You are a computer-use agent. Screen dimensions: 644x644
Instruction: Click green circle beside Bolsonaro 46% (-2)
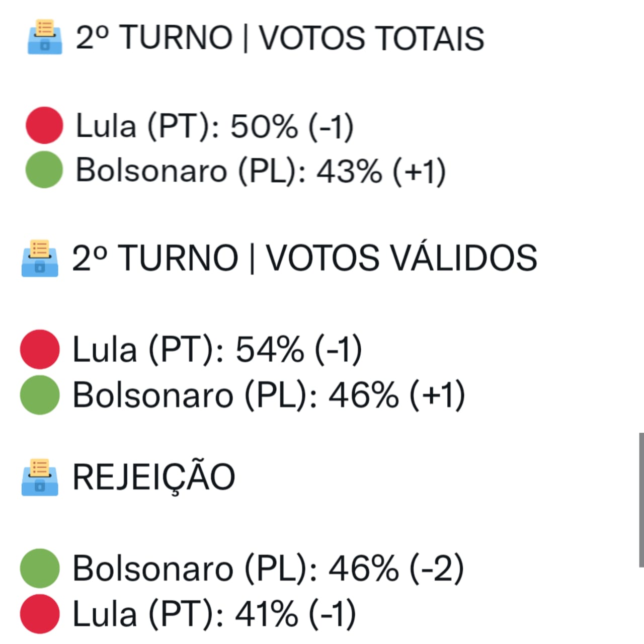coord(40,569)
